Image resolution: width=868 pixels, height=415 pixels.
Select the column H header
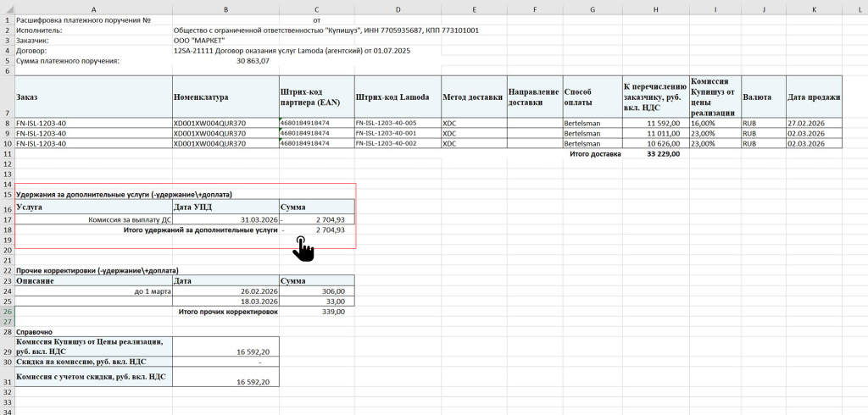[655, 9]
